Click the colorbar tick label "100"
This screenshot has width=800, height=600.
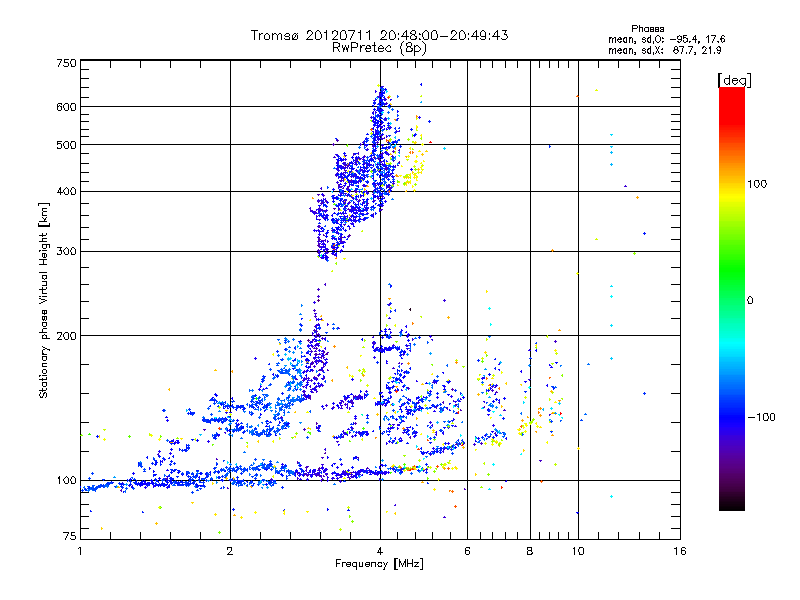pyautogui.click(x=757, y=184)
